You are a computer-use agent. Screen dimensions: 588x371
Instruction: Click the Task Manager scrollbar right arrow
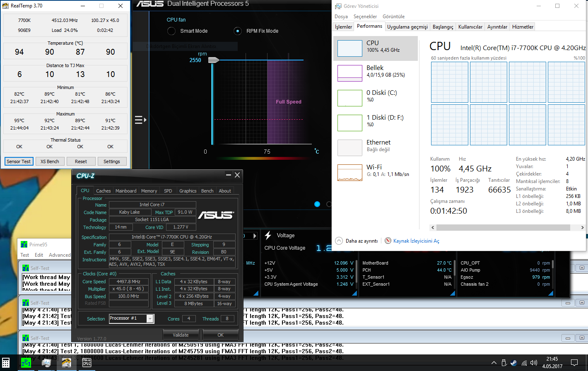pos(582,228)
